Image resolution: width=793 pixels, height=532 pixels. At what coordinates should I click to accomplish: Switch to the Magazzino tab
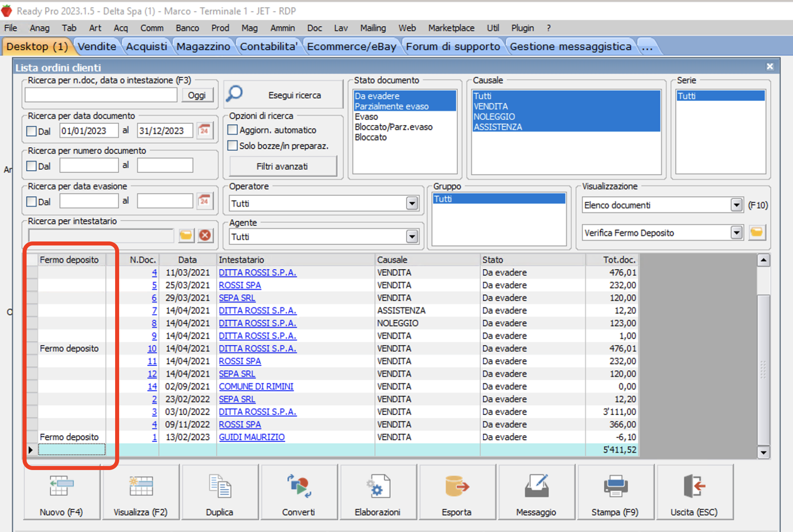(203, 47)
